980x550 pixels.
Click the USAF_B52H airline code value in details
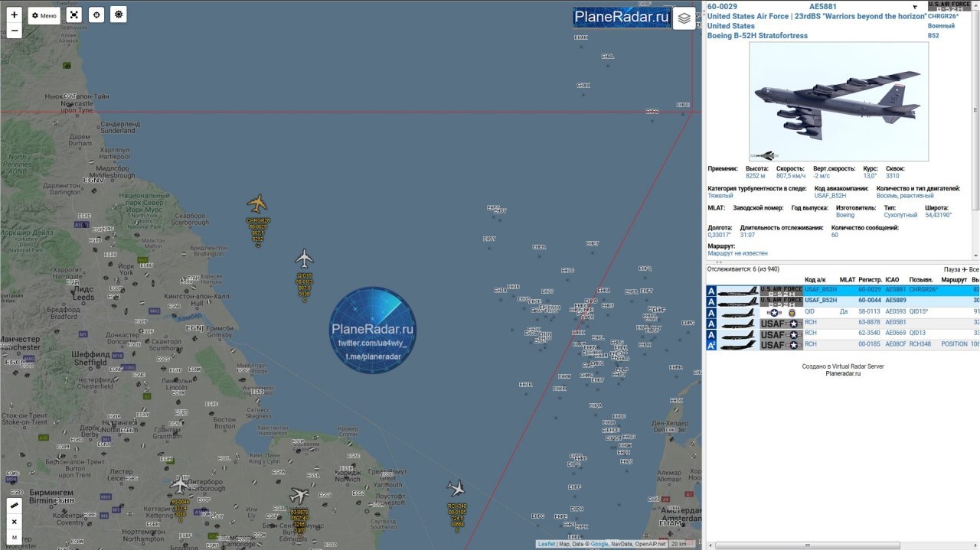coord(830,196)
